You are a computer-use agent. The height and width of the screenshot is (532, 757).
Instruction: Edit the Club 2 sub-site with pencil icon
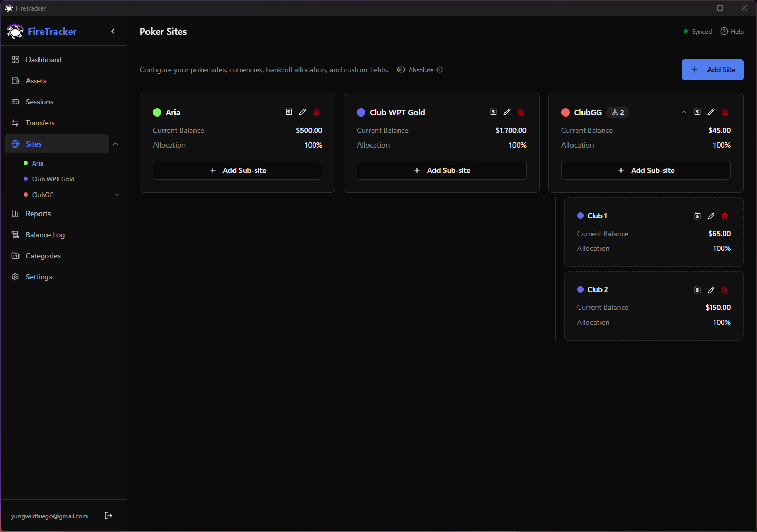711,290
